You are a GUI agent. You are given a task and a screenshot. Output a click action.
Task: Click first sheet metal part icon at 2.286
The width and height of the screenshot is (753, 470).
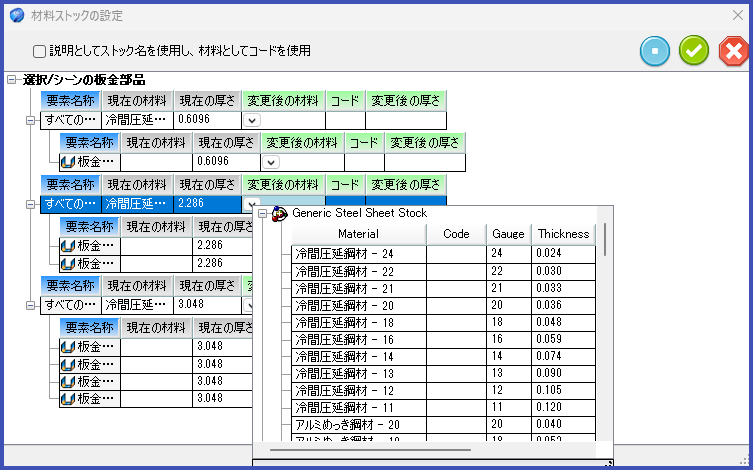point(68,245)
